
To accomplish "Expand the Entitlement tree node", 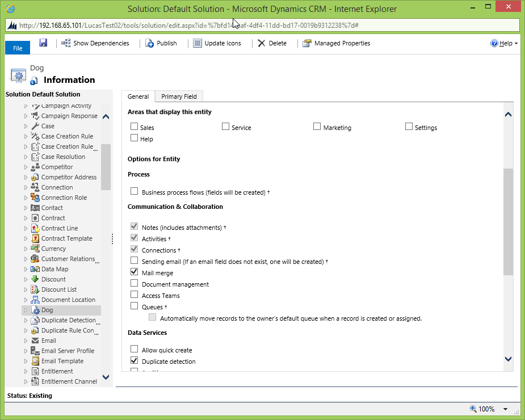I will tap(26, 371).
